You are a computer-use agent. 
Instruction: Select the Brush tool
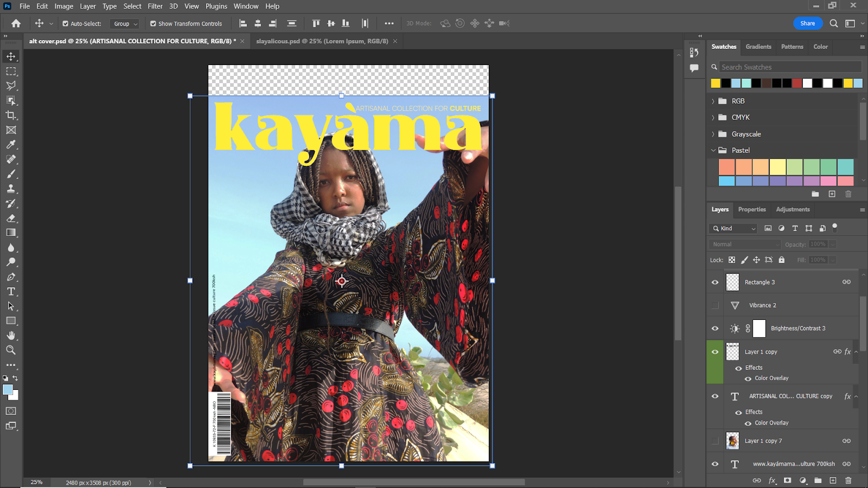11,174
